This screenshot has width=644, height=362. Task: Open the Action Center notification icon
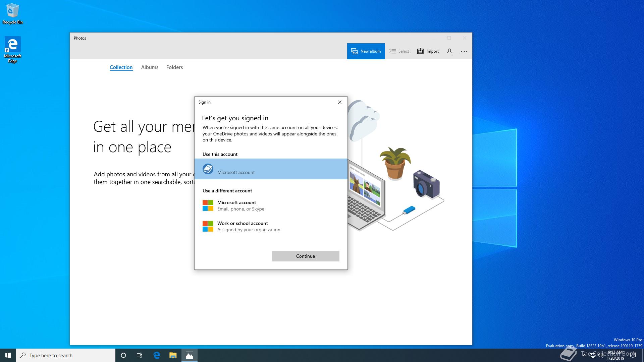[x=633, y=355]
